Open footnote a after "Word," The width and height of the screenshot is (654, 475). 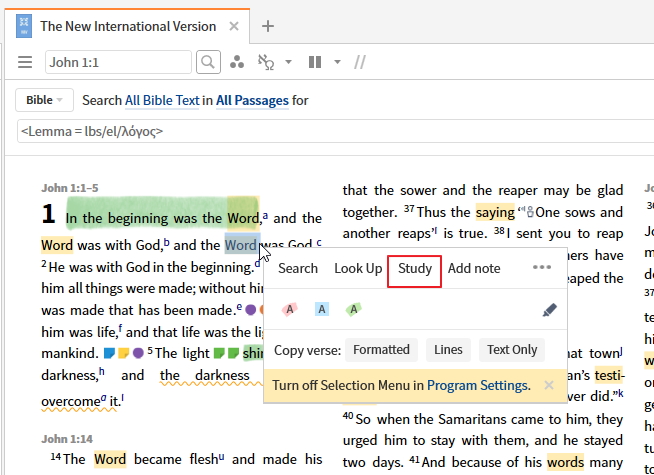click(265, 216)
